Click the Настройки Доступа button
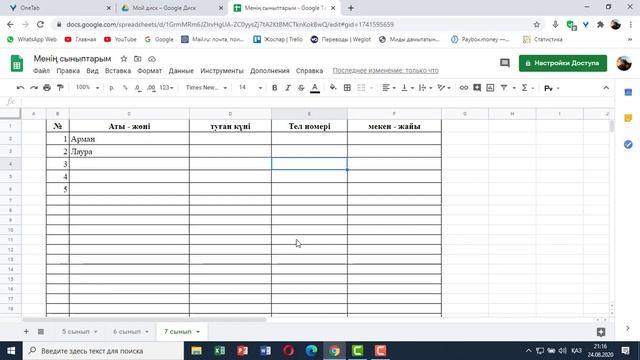 [x=563, y=63]
